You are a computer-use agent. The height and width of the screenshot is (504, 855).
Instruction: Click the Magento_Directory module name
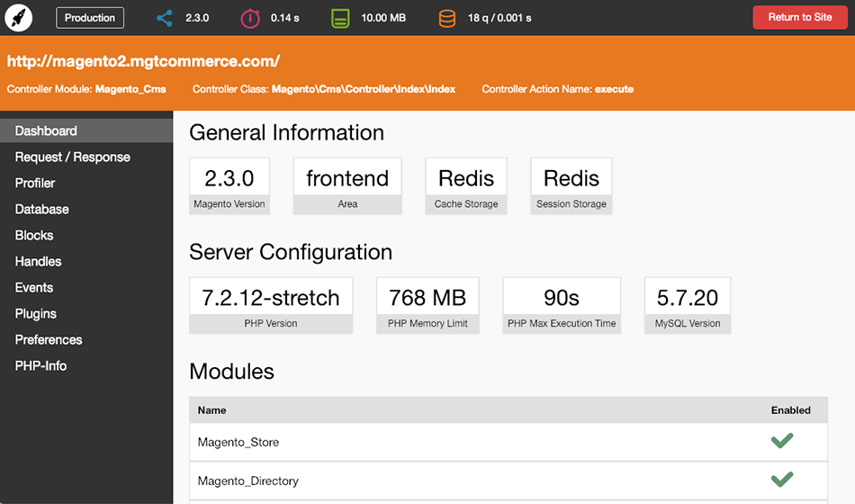[248, 481]
